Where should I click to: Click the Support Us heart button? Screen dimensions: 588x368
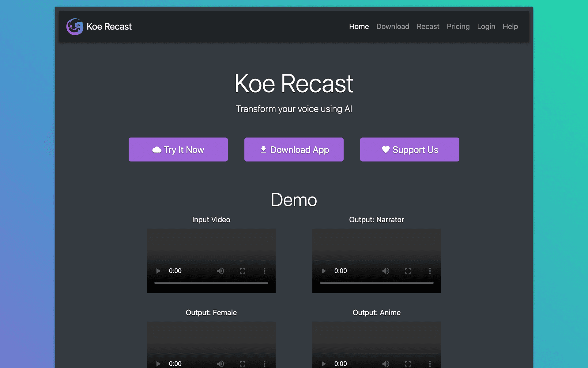410,150
